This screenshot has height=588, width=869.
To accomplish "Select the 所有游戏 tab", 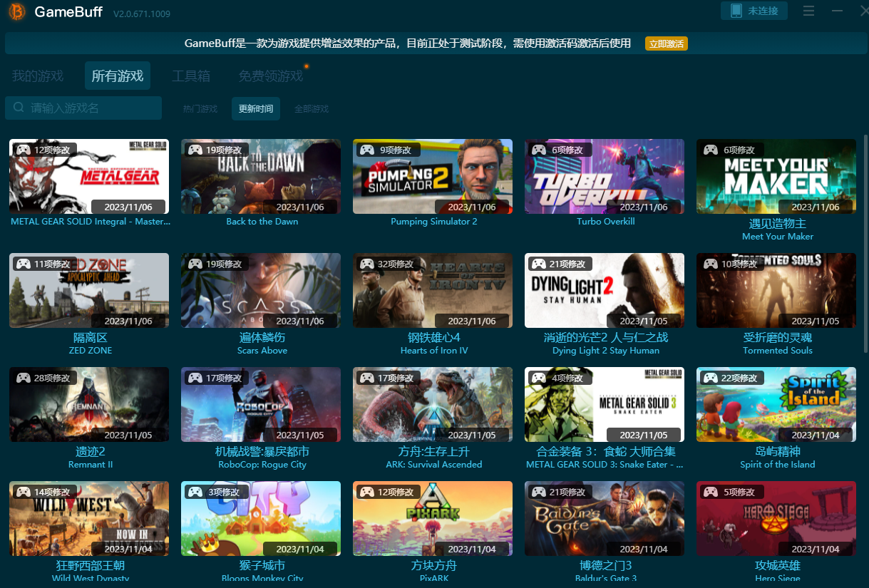I will click(118, 76).
